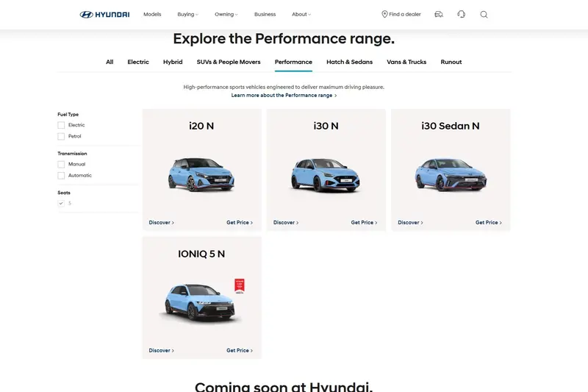Click the award badge on IONIQ 5 N
The image size is (588, 392).
tap(240, 285)
